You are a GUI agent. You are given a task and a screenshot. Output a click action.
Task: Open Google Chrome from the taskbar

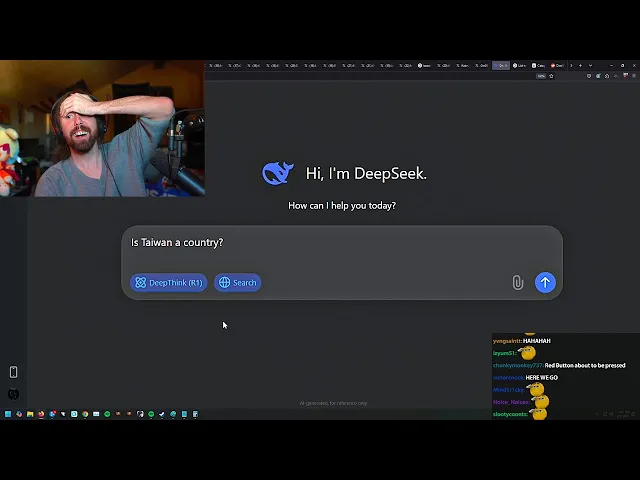[x=85, y=414]
